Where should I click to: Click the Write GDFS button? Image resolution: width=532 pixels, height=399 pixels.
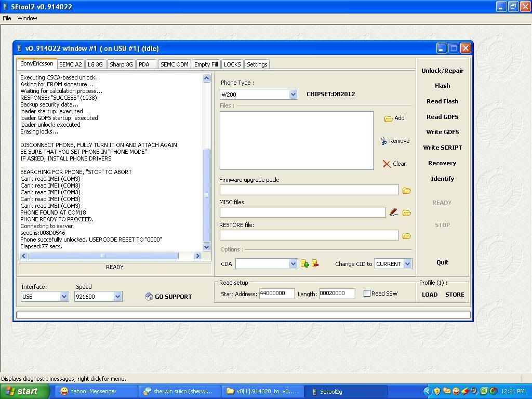(x=442, y=132)
